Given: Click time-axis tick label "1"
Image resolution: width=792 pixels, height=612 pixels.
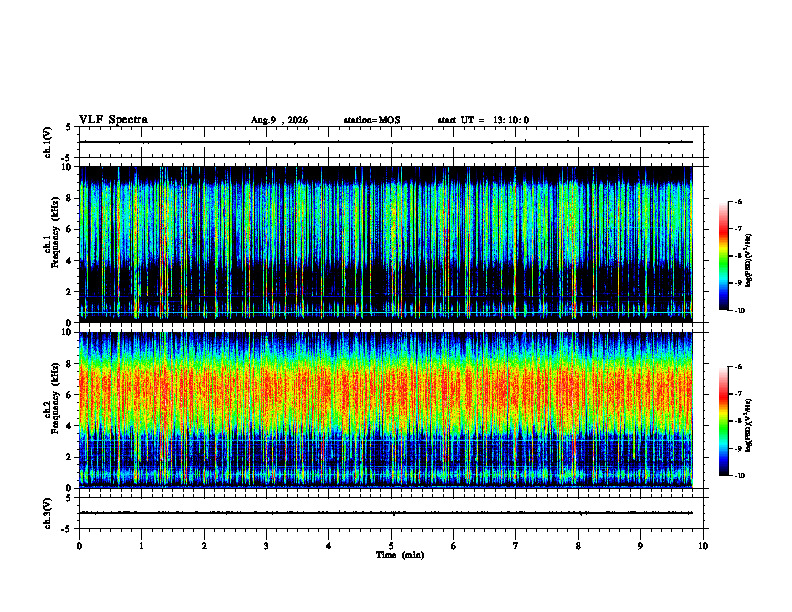Looking at the screenshot, I should pyautogui.click(x=141, y=546).
